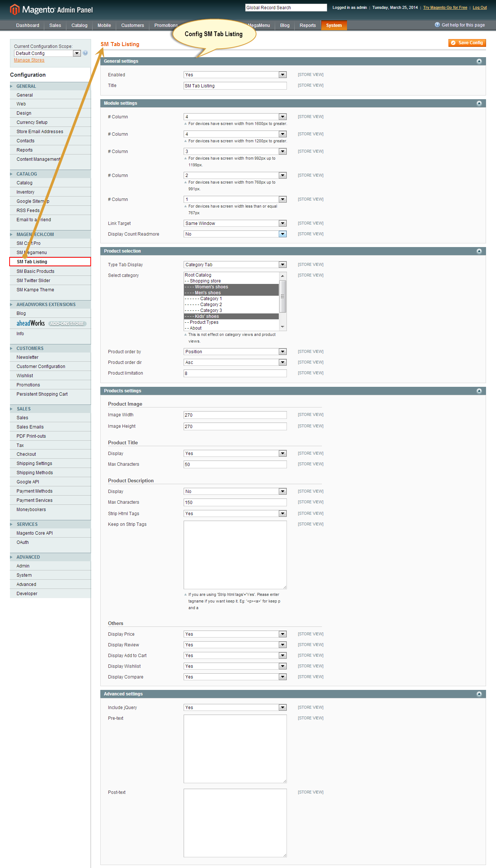The image size is (496, 868).
Task: Click the Product limitation input field
Action: (x=235, y=374)
